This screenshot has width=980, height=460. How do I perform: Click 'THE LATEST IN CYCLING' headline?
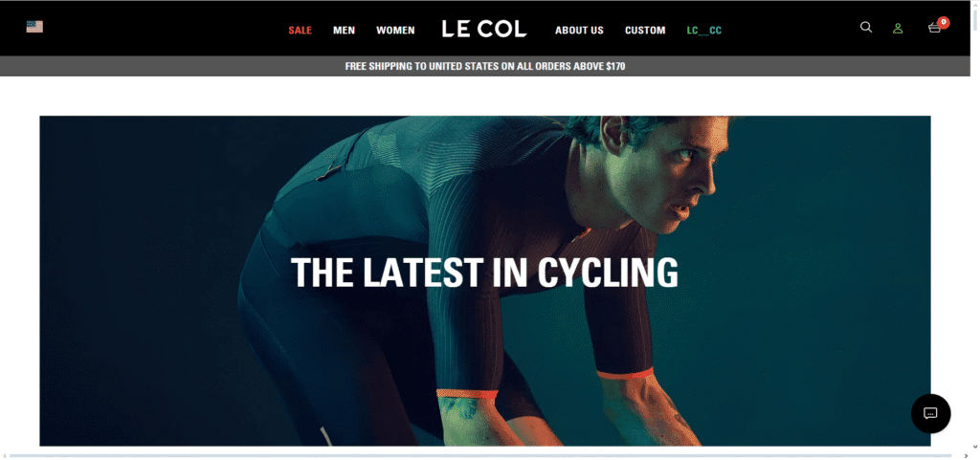tap(484, 273)
